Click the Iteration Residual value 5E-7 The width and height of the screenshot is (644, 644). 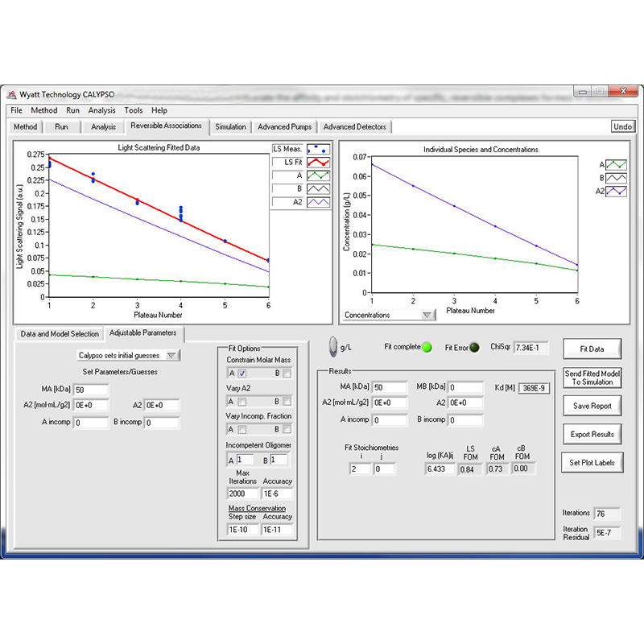(x=607, y=533)
